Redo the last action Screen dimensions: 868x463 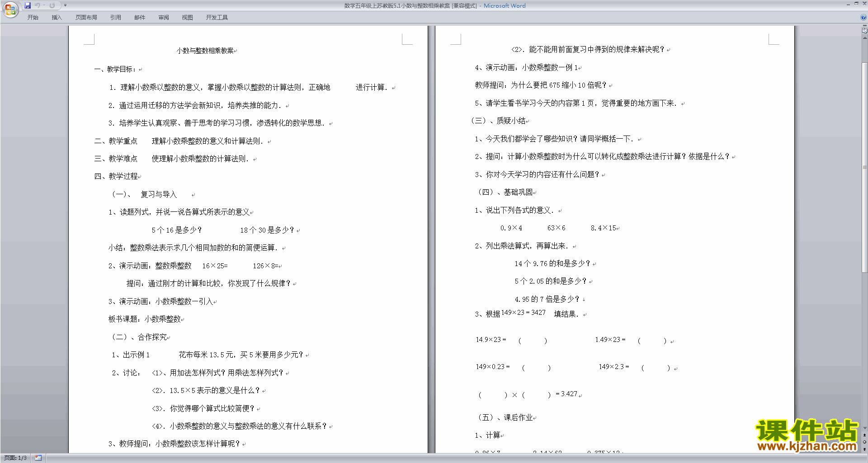click(52, 5)
